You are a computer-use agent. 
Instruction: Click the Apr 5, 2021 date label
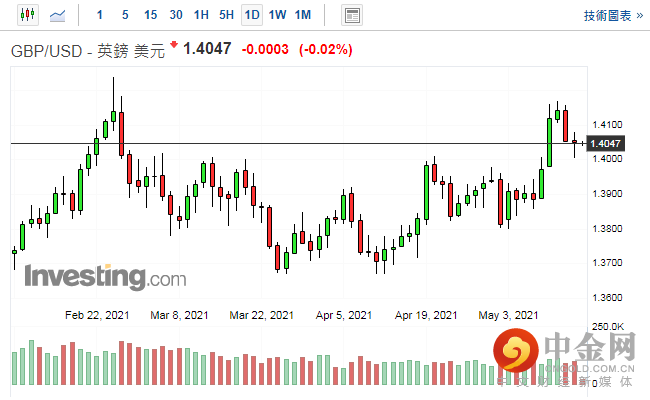[344, 315]
